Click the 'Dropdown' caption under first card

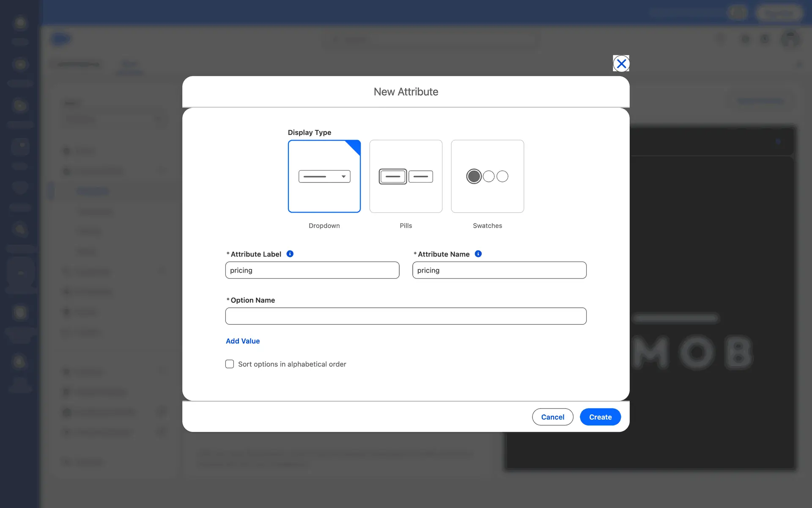pos(324,226)
